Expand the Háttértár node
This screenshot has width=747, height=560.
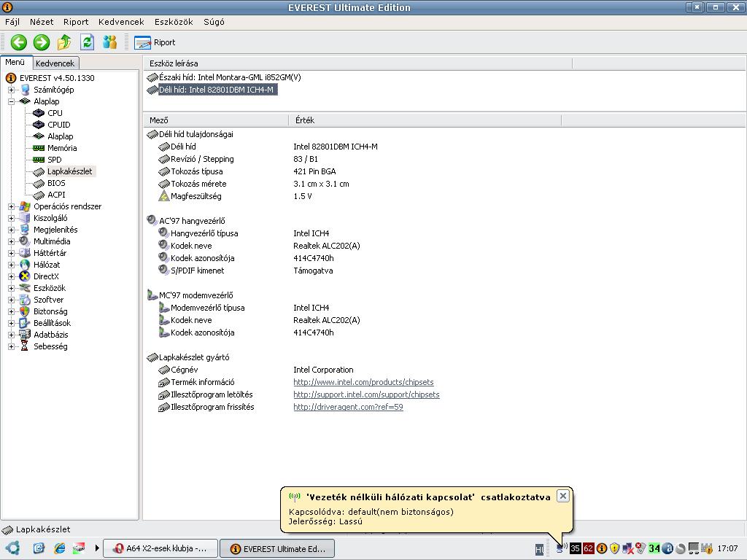tap(11, 253)
